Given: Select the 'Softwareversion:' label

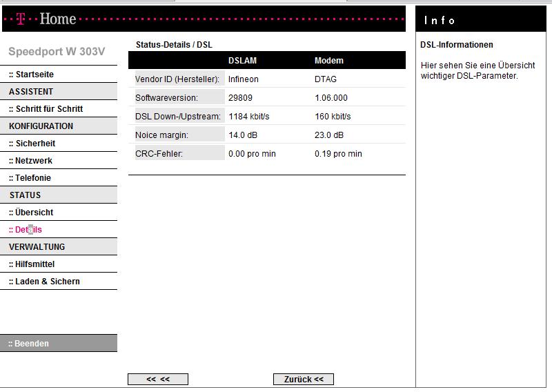Looking at the screenshot, I should point(166,98).
